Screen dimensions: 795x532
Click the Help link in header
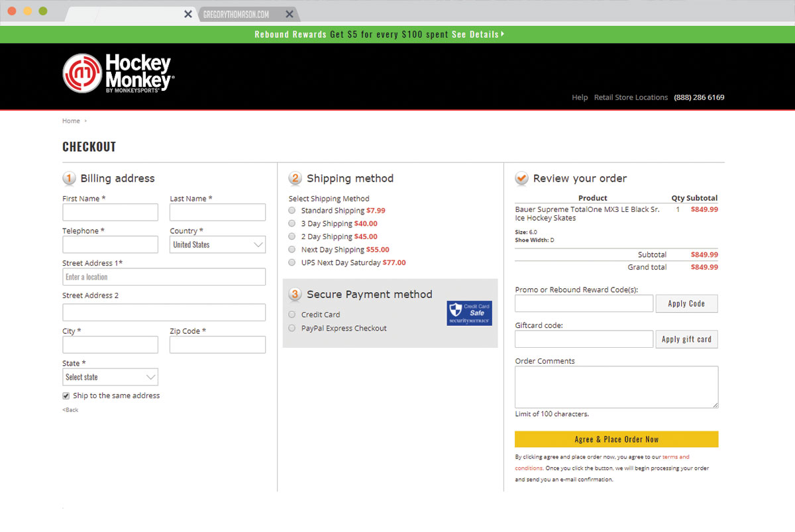coord(580,97)
